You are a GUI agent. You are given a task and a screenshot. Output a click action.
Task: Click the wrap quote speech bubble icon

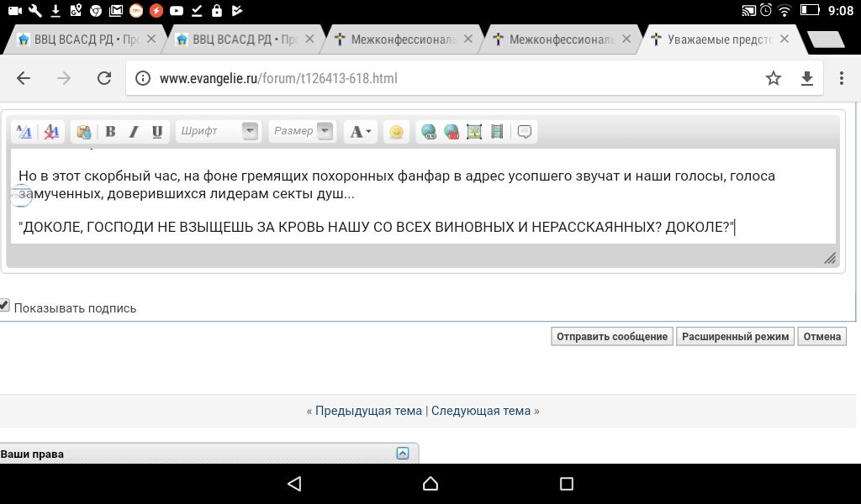click(525, 132)
